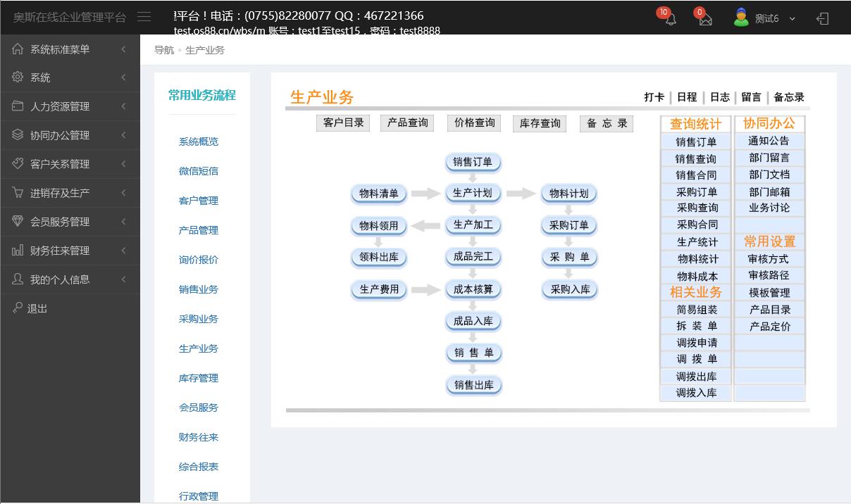Click the diamond icon beside 会员服务管理
Viewport: 851px width, 504px height.
pos(18,221)
